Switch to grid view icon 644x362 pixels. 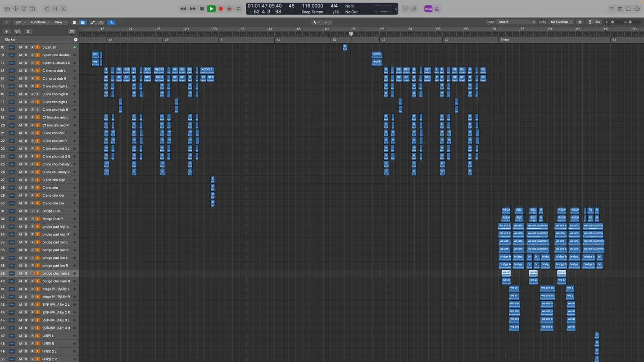tap(75, 22)
